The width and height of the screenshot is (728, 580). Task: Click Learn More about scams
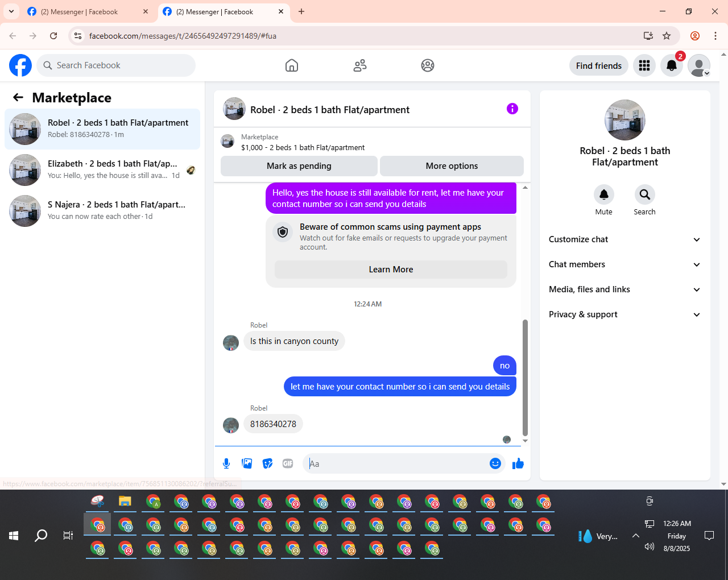[391, 270]
